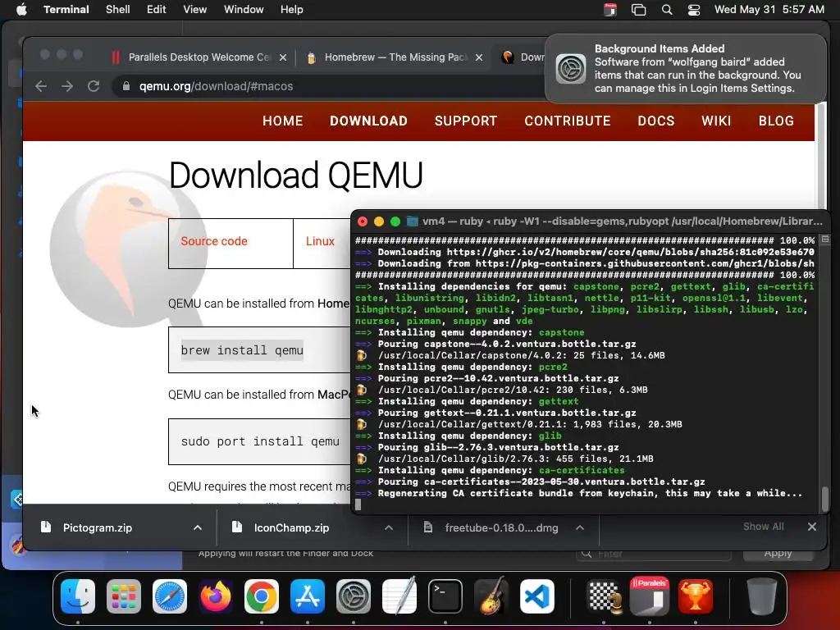Open TextEdit from the Dock

[399, 596]
